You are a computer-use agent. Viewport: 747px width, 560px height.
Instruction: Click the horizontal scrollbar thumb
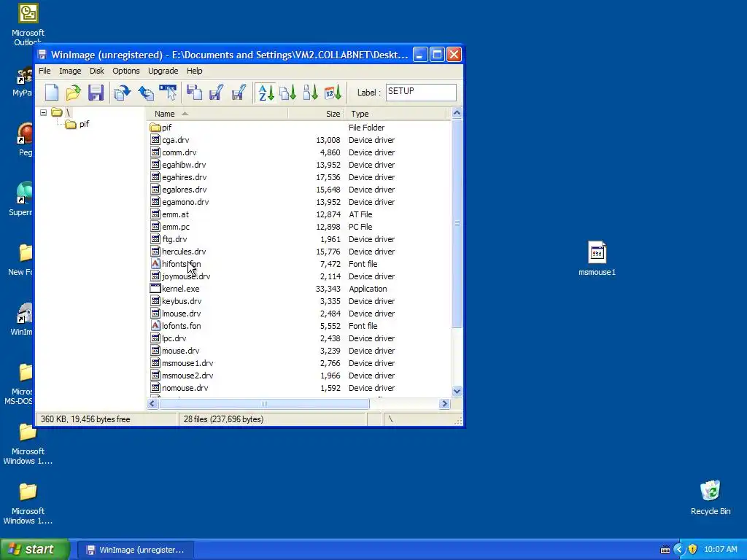[264, 404]
